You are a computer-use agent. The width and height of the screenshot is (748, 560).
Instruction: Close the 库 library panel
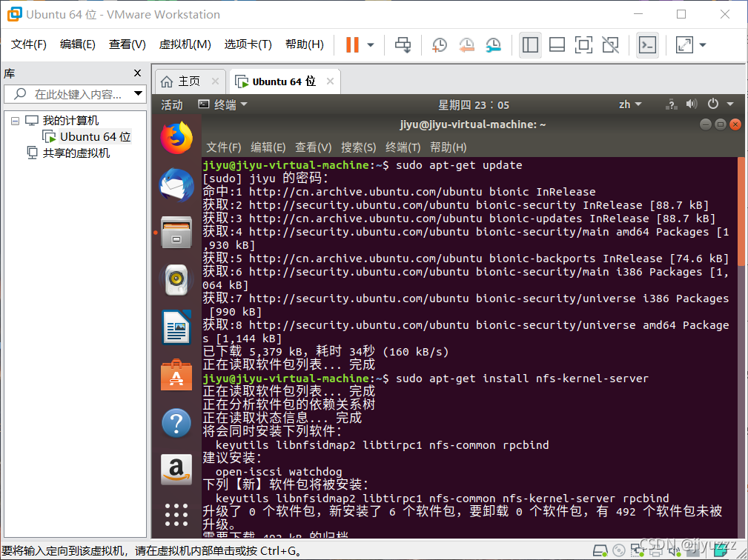[x=137, y=73]
